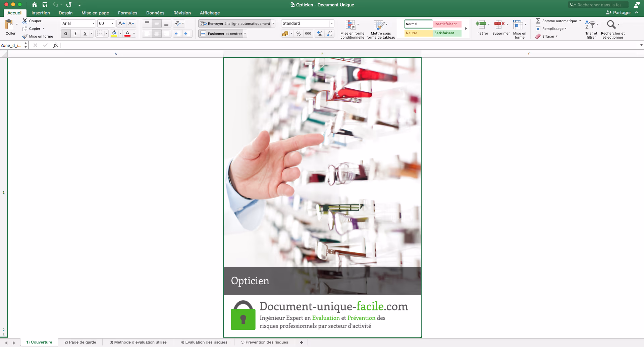644x347 pixels.
Task: Switch to sheet 2) Page de garde
Action: pyautogui.click(x=80, y=342)
